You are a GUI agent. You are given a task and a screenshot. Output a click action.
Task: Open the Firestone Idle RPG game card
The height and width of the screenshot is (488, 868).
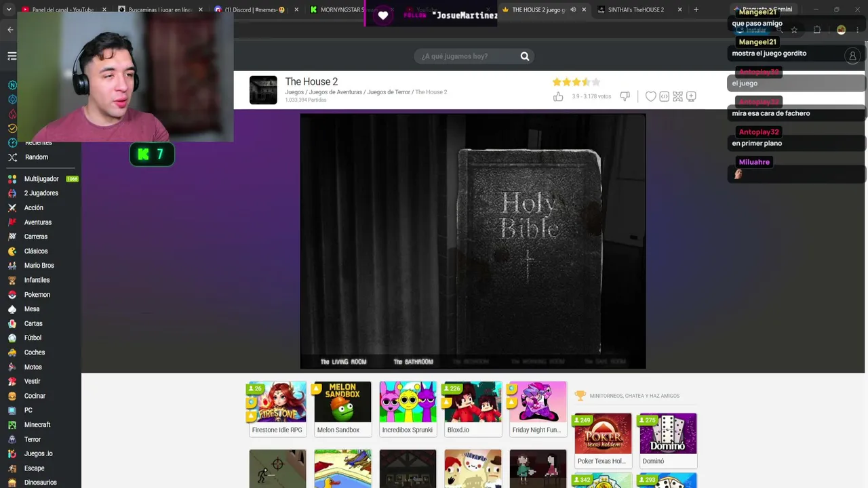click(277, 409)
